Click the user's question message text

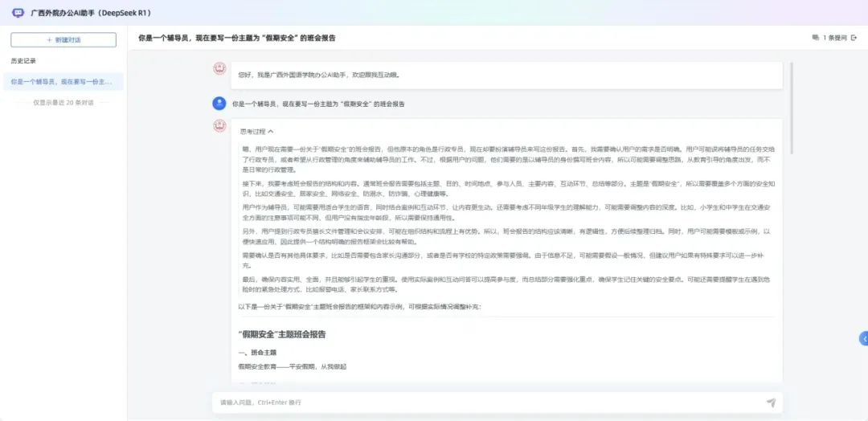[x=318, y=104]
